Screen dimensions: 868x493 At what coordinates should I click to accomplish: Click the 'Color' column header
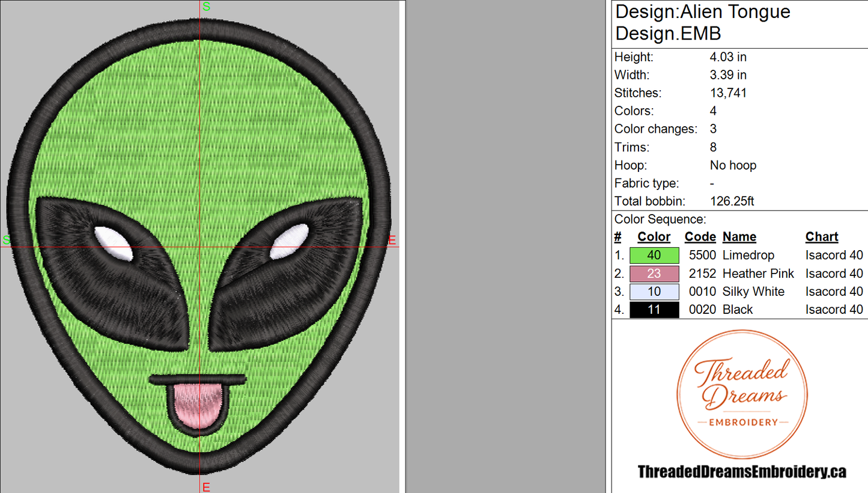654,237
